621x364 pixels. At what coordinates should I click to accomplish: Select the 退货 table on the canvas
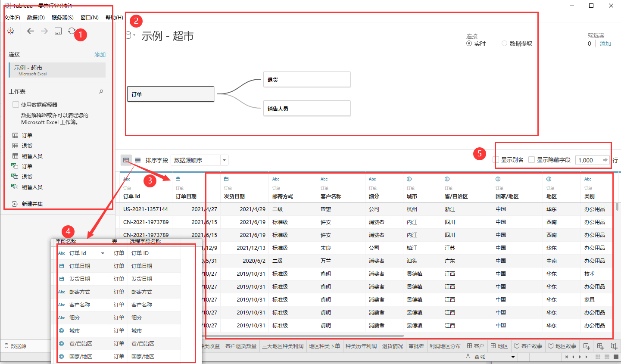tap(307, 80)
